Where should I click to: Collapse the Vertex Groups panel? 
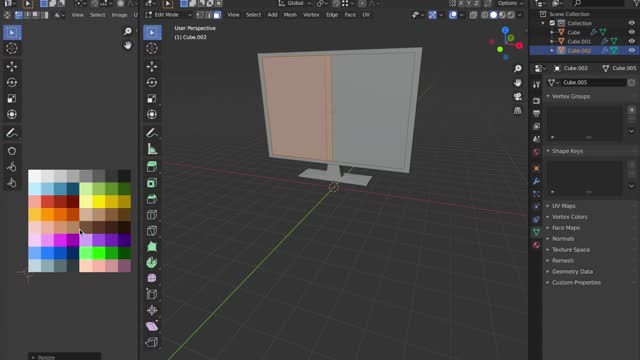[x=571, y=96]
